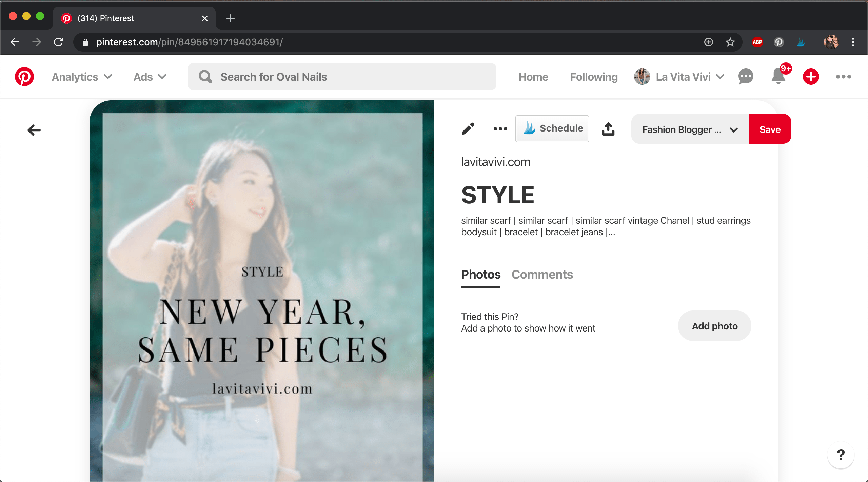
Task: Click the Search for Oval Nails field
Action: 342,77
